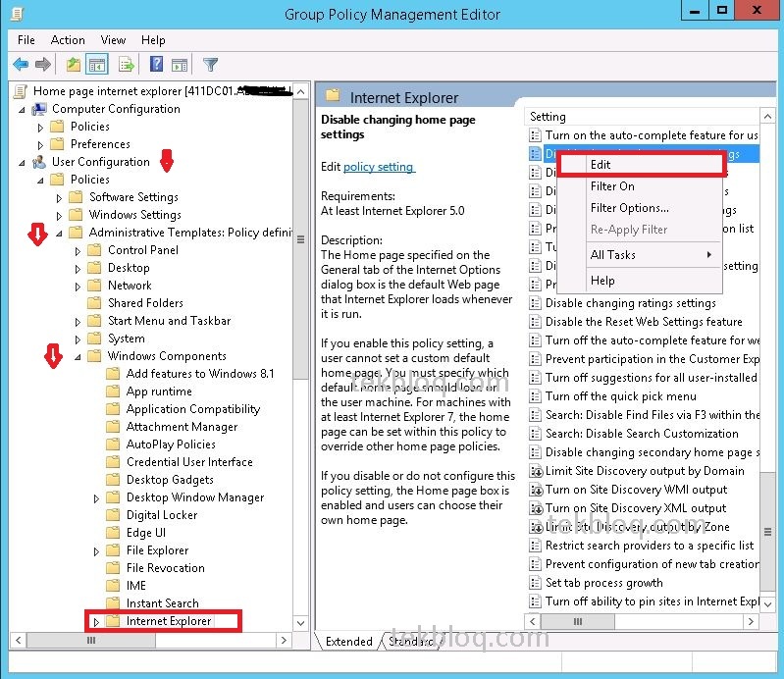This screenshot has width=784, height=679.
Task: Click the Disable changing ratings settings icon
Action: [x=535, y=303]
